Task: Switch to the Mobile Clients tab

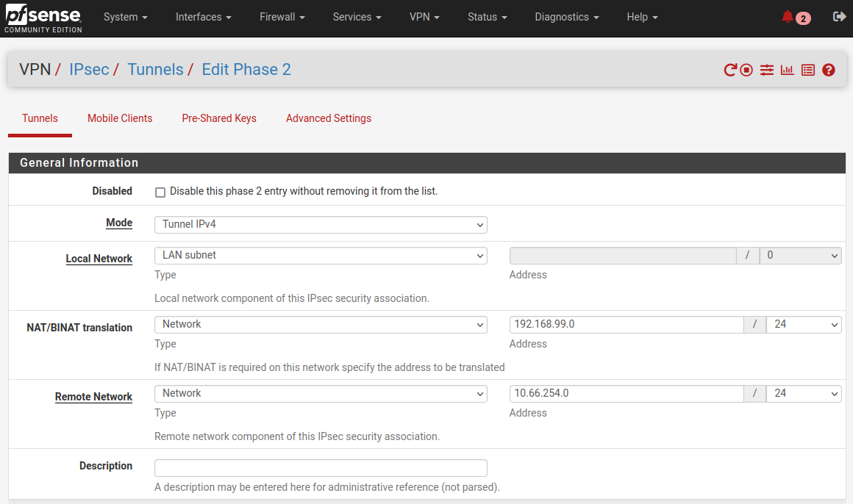Action: (x=120, y=118)
